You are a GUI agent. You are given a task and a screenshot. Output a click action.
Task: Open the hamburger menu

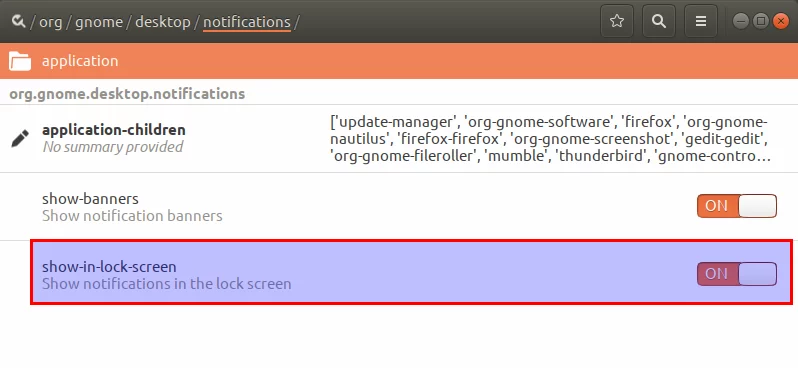pyautogui.click(x=701, y=21)
